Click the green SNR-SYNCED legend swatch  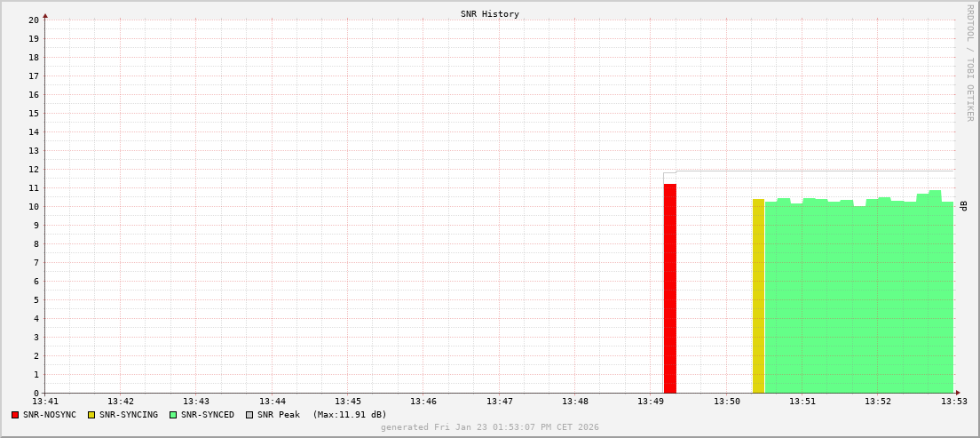point(173,415)
